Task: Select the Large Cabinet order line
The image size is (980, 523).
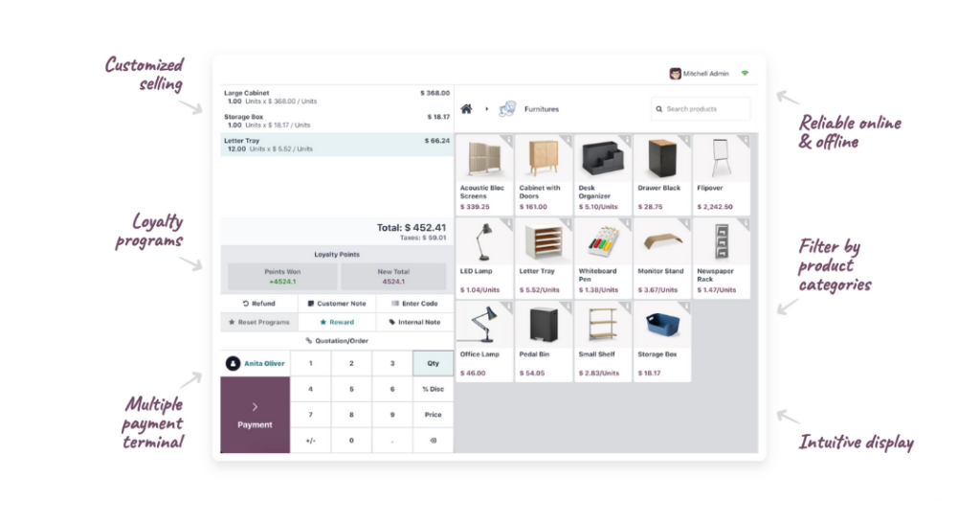Action: pos(337,97)
